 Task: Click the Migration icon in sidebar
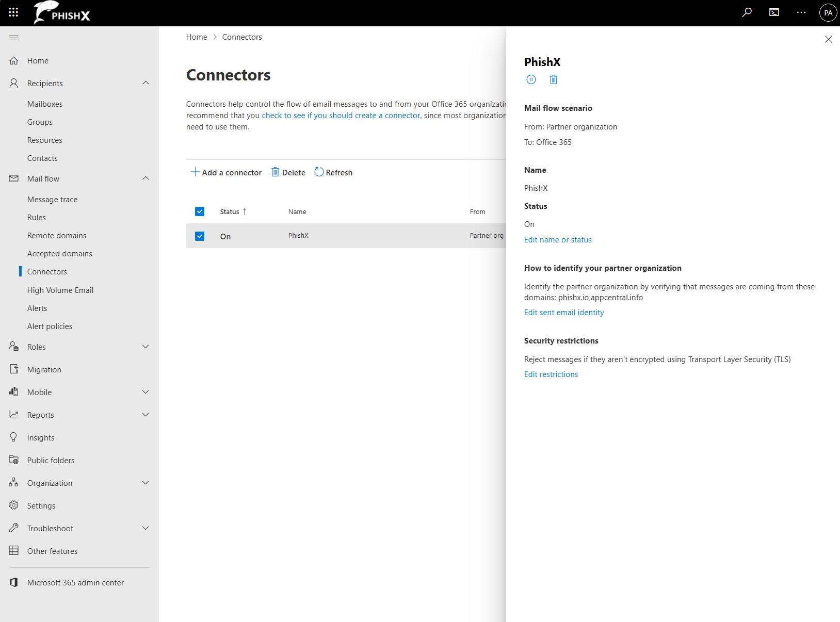14,369
